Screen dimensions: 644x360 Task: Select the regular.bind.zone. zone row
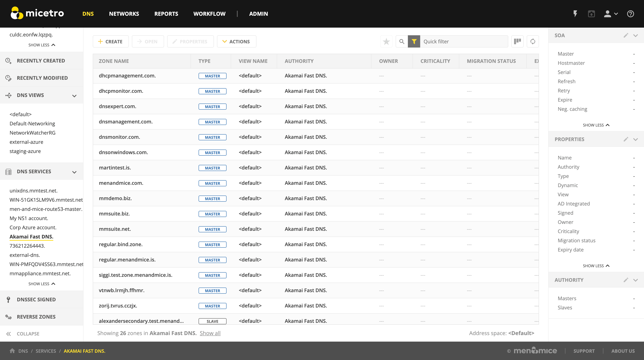(x=316, y=244)
